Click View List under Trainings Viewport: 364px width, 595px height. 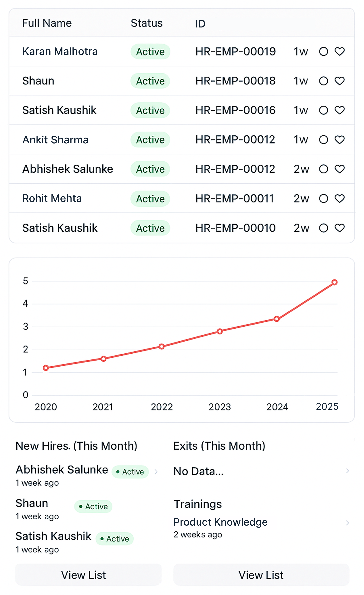261,575
